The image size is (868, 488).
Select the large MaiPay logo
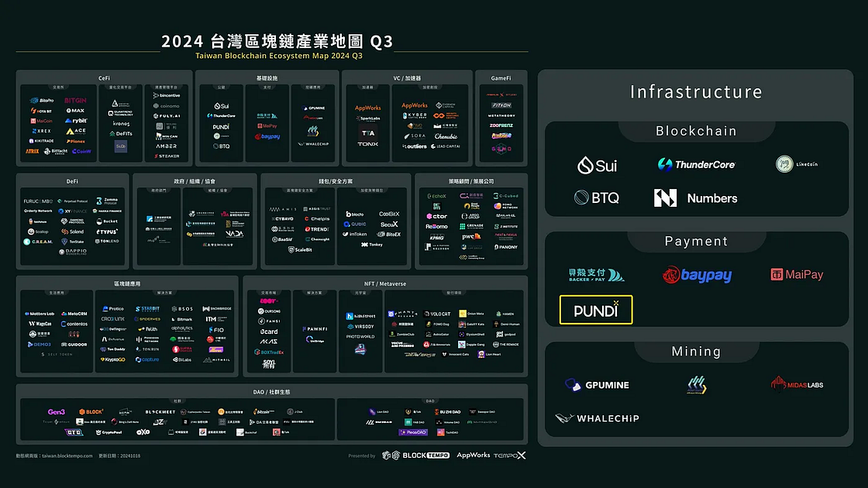[x=797, y=274]
